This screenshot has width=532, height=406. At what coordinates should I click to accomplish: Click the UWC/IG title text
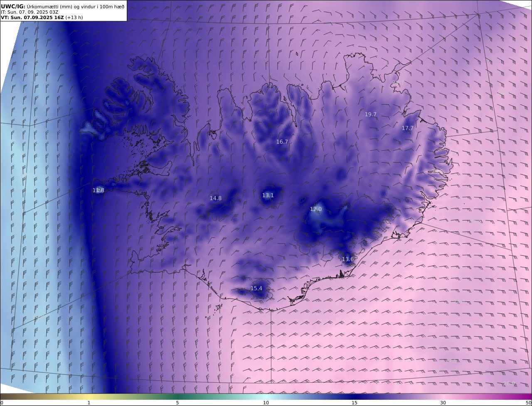[13, 6]
